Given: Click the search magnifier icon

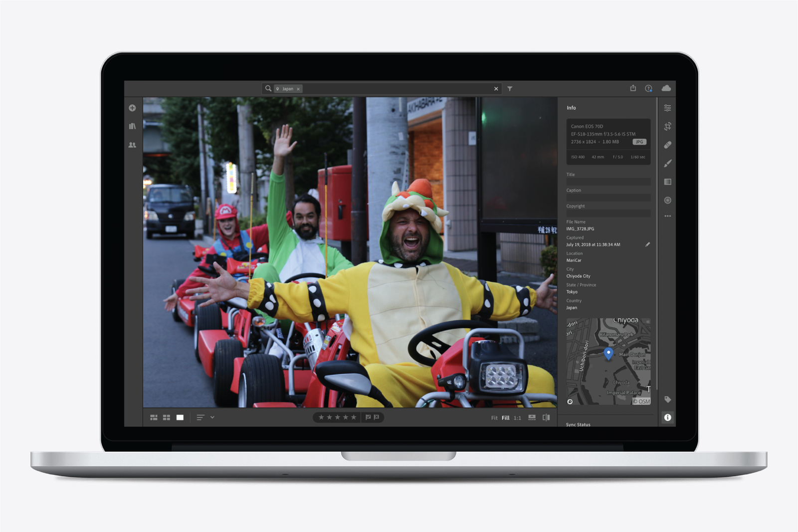Looking at the screenshot, I should tap(268, 88).
